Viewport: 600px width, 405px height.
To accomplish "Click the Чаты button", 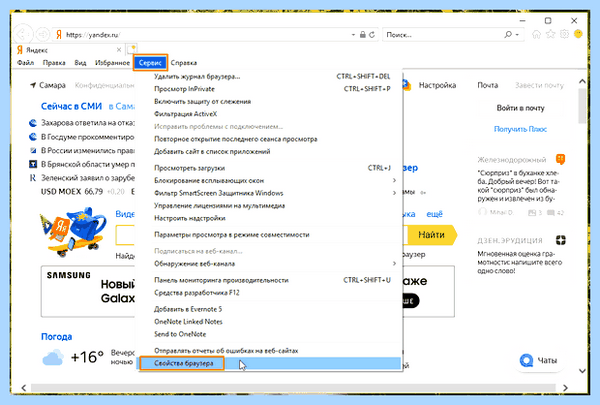I will 540,360.
